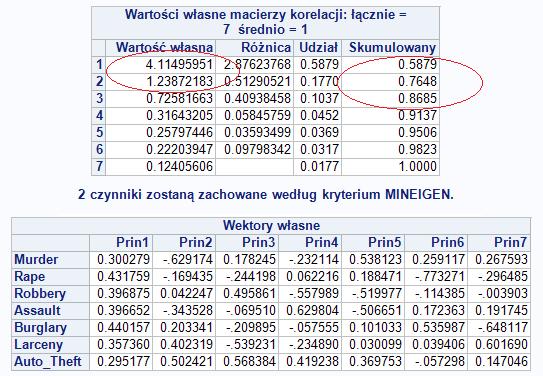This screenshot has width=543, height=376.
Task: Select eigenvalue 0.22203947
Action: click(x=179, y=149)
